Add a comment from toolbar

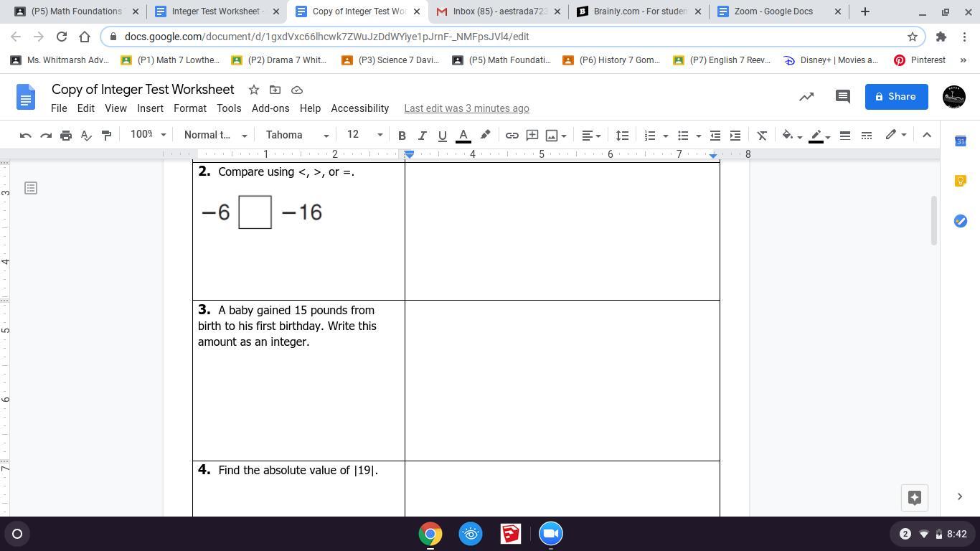click(532, 135)
